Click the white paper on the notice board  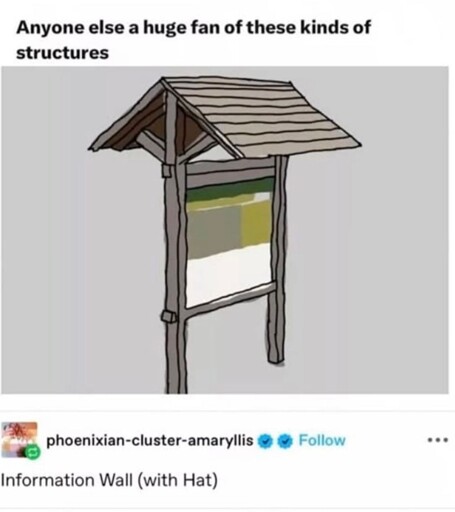[x=229, y=275]
